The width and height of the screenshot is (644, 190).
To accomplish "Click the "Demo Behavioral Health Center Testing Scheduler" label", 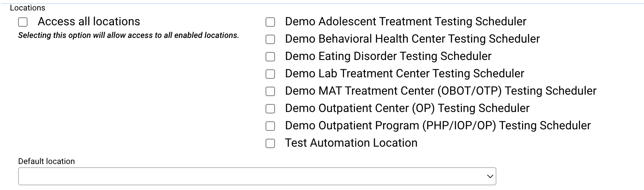I will (412, 39).
